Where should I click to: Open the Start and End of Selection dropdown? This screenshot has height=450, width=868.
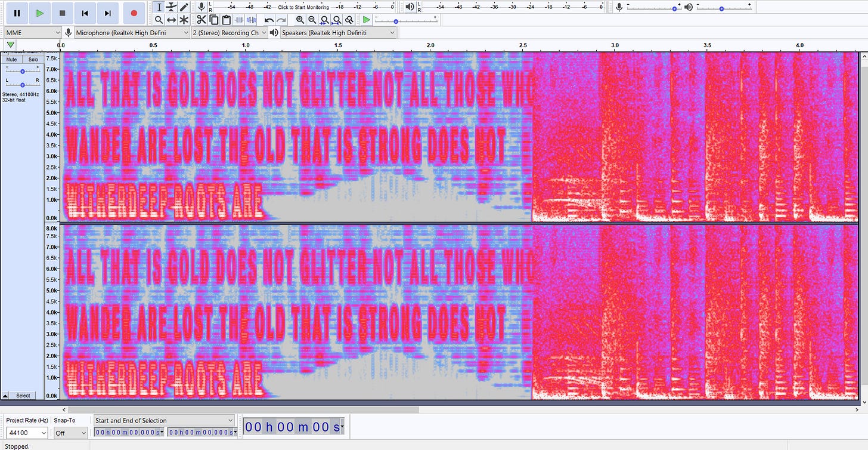coord(165,421)
